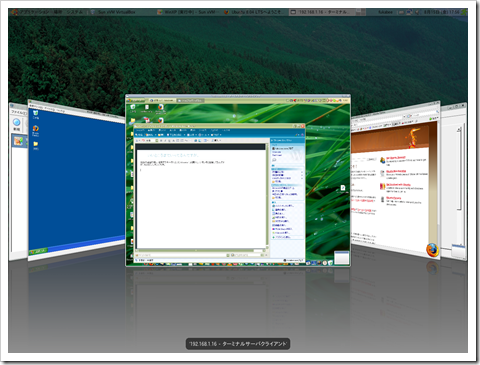The image size is (480, 365).
Task: Open the Ubuntu Applications menu icon
Action: [x=14, y=12]
